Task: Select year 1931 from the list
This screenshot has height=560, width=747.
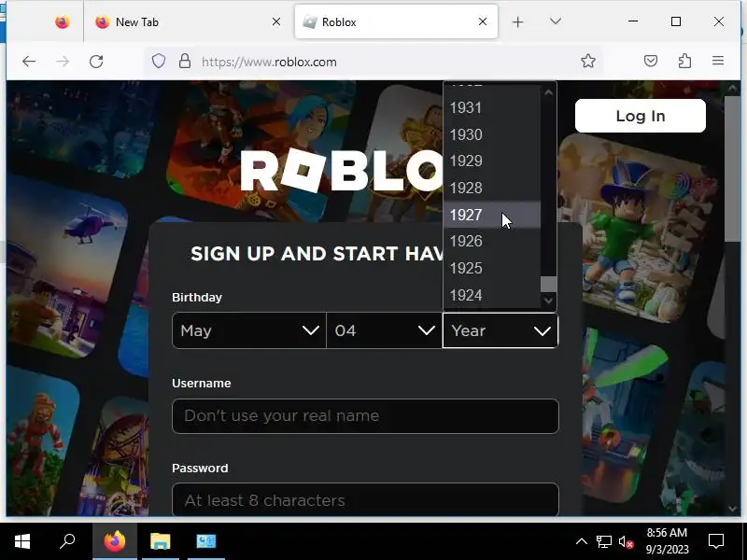Action: click(492, 107)
